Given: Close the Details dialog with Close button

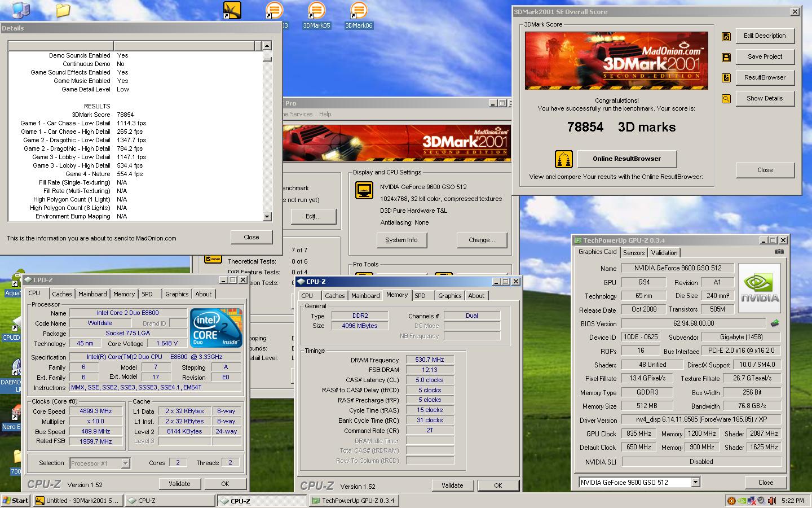Looking at the screenshot, I should coord(251,238).
